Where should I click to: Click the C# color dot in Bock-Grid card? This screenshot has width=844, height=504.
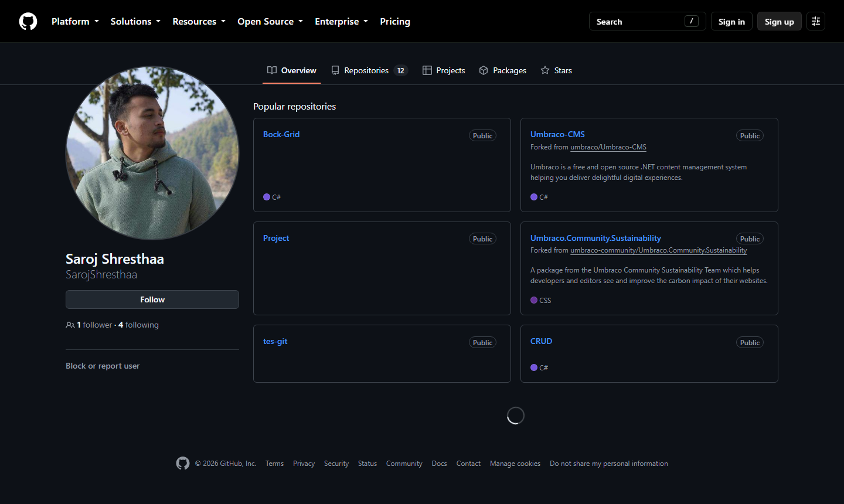[x=267, y=197]
